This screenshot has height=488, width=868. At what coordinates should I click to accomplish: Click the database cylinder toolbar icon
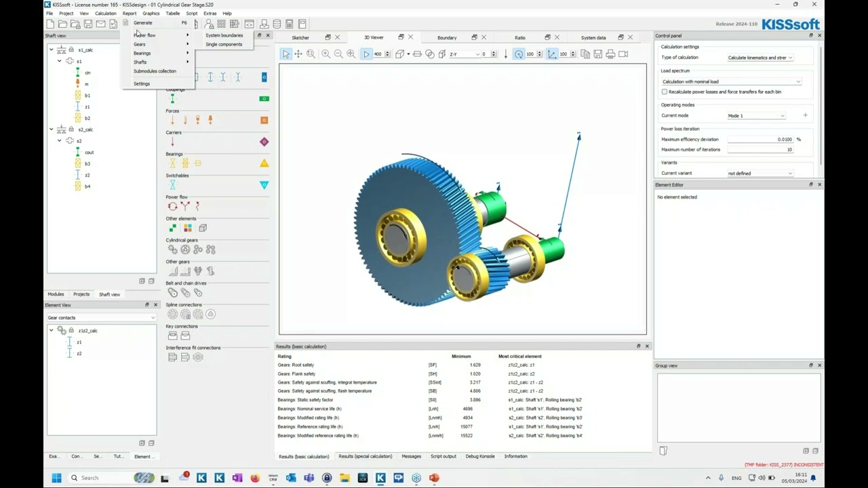[x=277, y=24]
